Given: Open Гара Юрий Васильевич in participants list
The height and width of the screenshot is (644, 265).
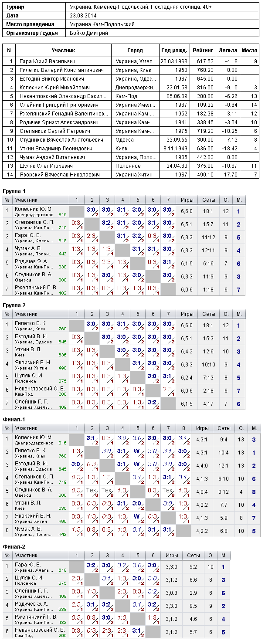Looking at the screenshot, I should (48, 61).
